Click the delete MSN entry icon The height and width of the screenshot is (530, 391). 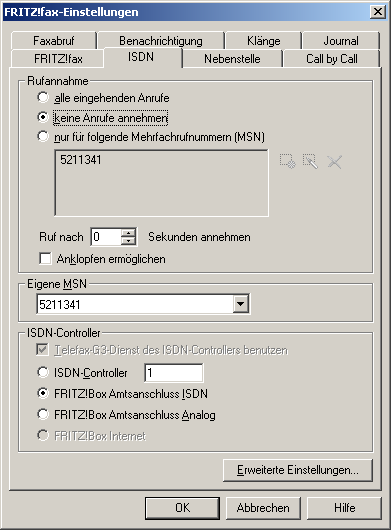(335, 162)
